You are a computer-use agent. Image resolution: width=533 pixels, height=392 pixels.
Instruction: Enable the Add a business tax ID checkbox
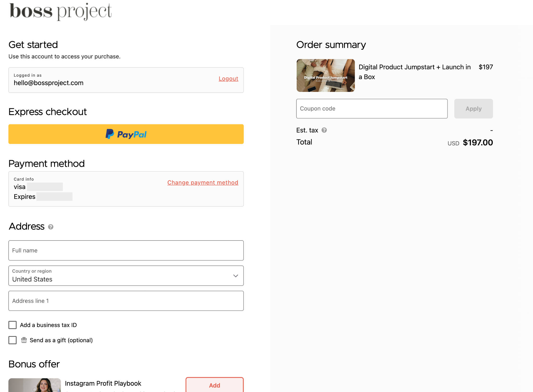point(12,325)
